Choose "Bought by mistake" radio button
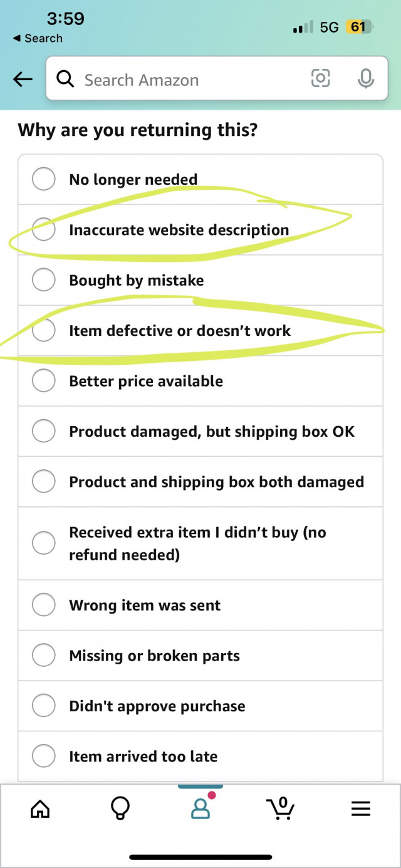 (44, 280)
